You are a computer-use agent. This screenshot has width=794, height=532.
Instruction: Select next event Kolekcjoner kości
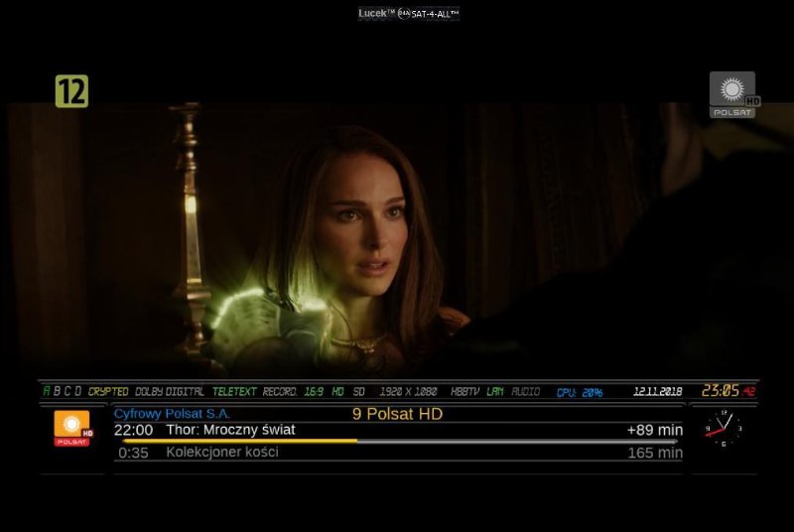(222, 452)
